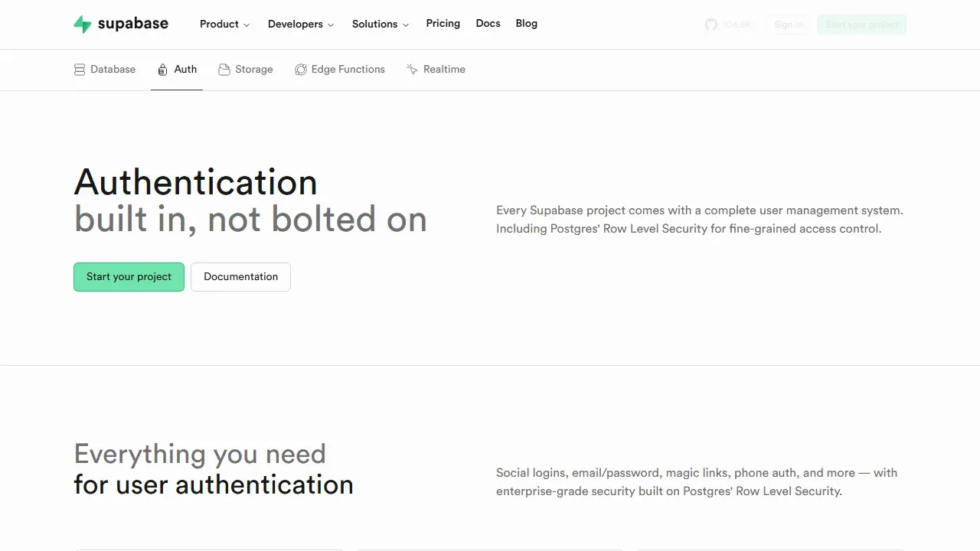Click the "Everything you need" heading

tap(200, 454)
